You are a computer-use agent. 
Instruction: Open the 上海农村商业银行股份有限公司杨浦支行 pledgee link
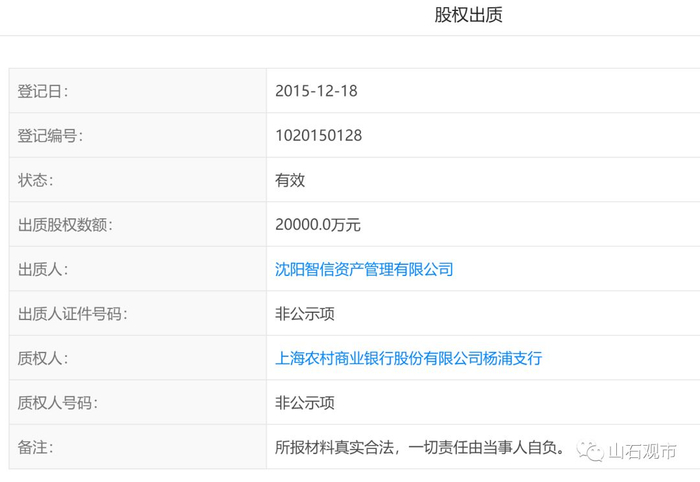(408, 358)
